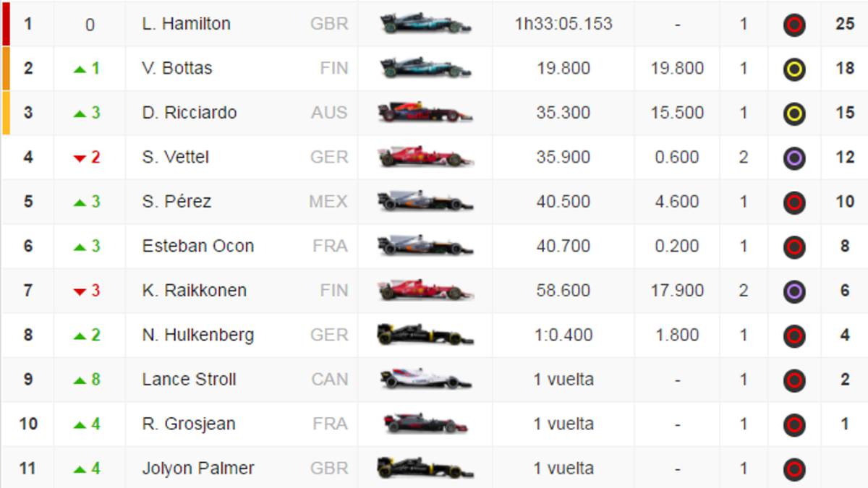Click Lance Stroll's Williams car icon
Screen dimensions: 868x488
click(425, 380)
